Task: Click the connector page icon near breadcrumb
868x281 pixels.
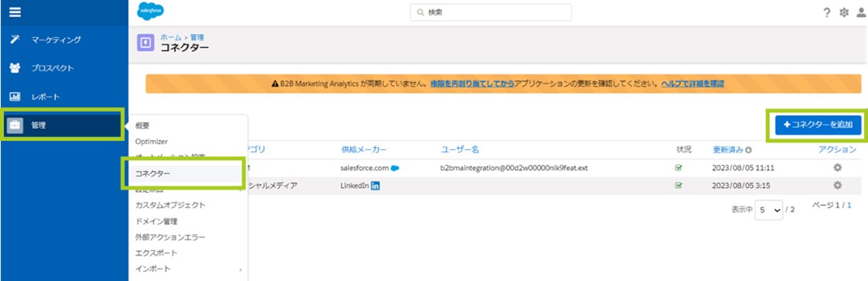Action: coord(145,43)
